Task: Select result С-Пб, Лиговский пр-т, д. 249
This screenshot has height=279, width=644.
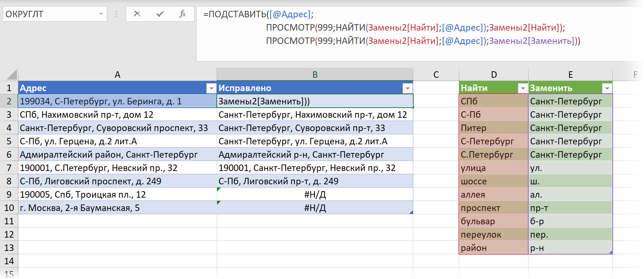Action: pyautogui.click(x=315, y=181)
